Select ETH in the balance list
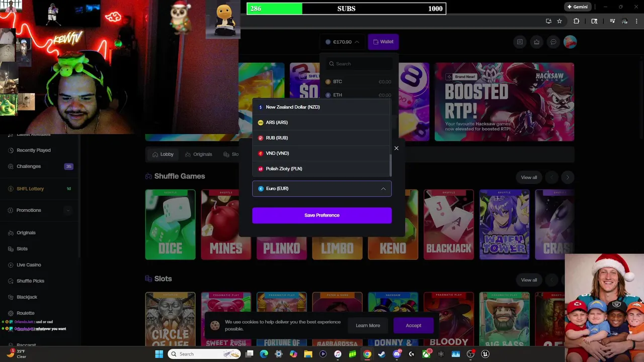The width and height of the screenshot is (644, 362). (358, 95)
